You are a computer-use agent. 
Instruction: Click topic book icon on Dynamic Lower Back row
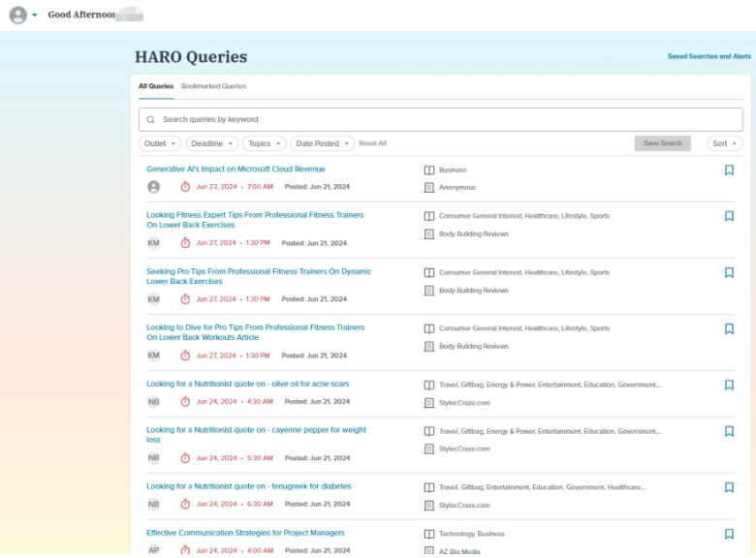(429, 273)
